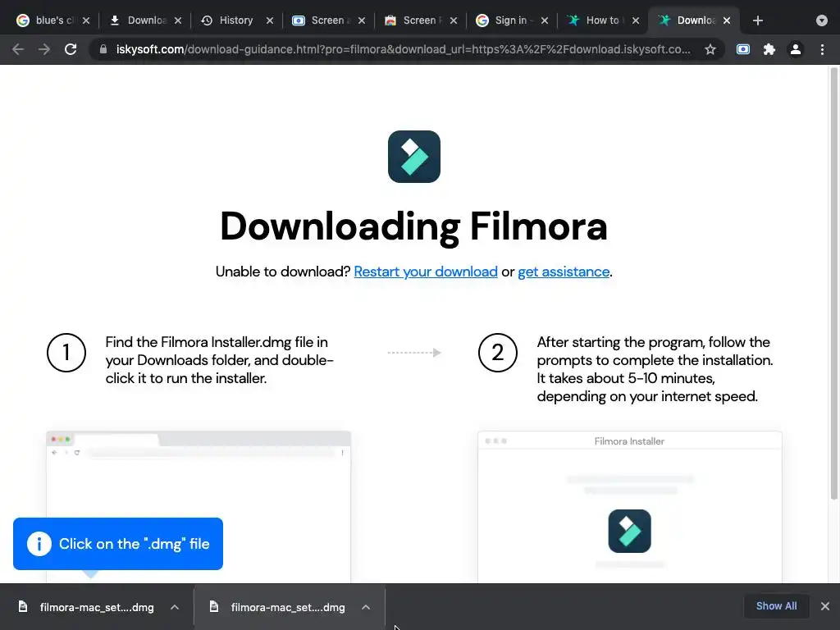Image resolution: width=840 pixels, height=630 pixels.
Task: Open the screen recorder extension icon
Action: (743, 49)
